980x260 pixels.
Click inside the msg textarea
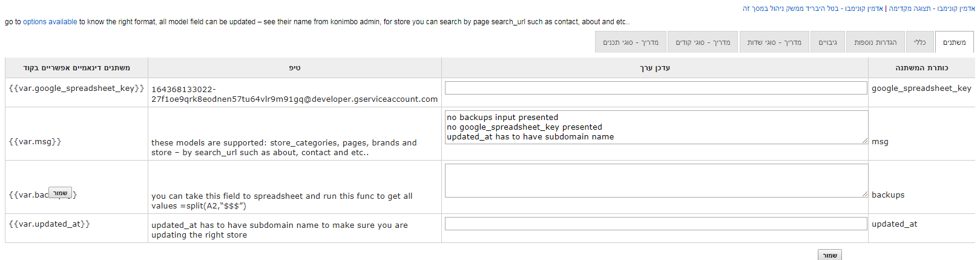(x=656, y=127)
